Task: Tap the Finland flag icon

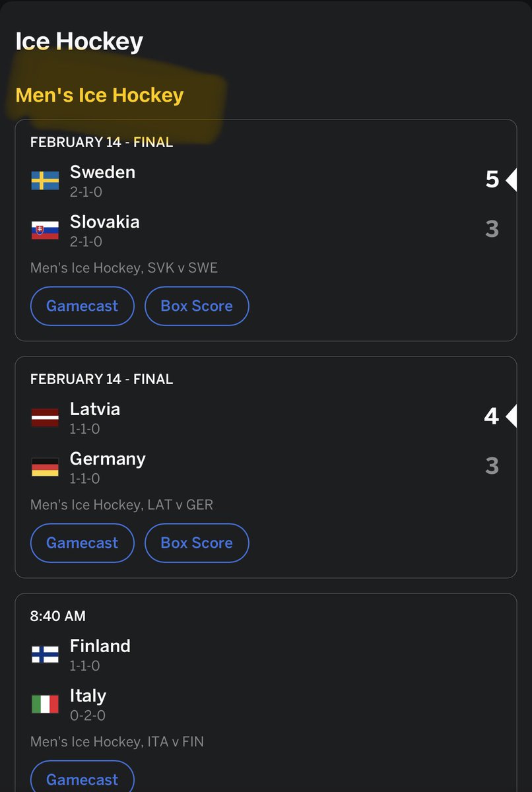Action: (45, 654)
